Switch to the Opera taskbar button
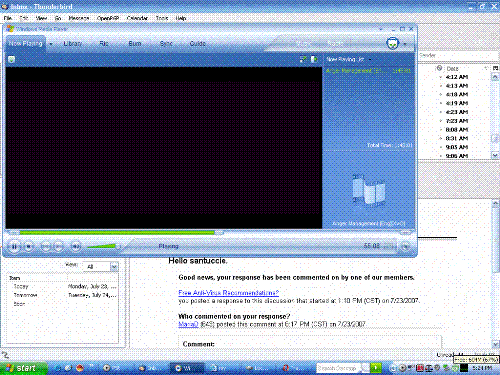The height and width of the screenshot is (375, 500). coord(293,368)
